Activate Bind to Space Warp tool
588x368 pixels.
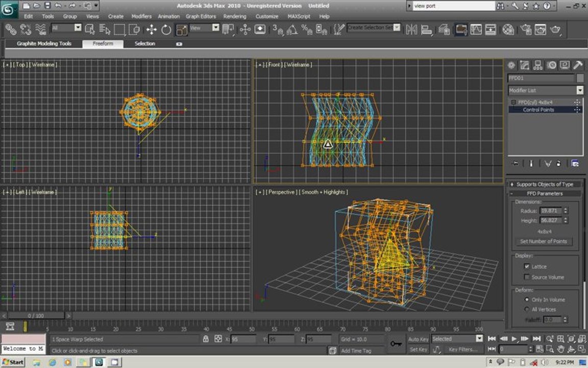pyautogui.click(x=40, y=29)
